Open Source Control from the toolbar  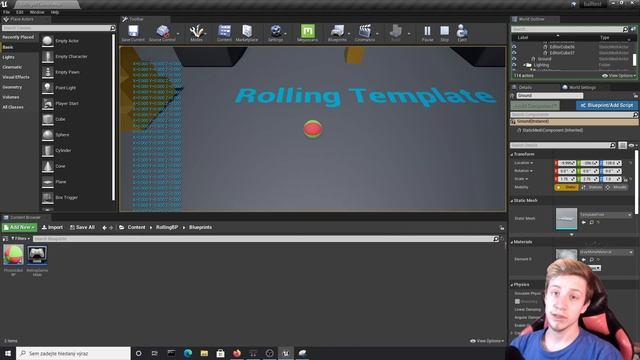click(x=162, y=33)
